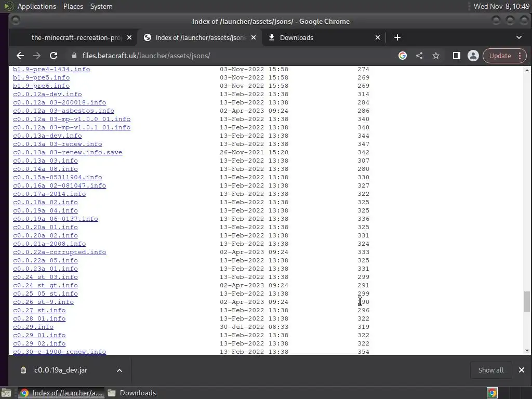Screen dimensions: 532x399
Task: Open c0.0.12a-dev.info link
Action: (x=47, y=95)
